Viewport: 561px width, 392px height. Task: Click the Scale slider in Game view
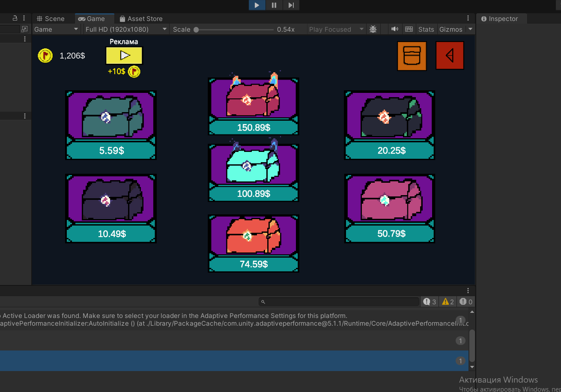pyautogui.click(x=234, y=30)
